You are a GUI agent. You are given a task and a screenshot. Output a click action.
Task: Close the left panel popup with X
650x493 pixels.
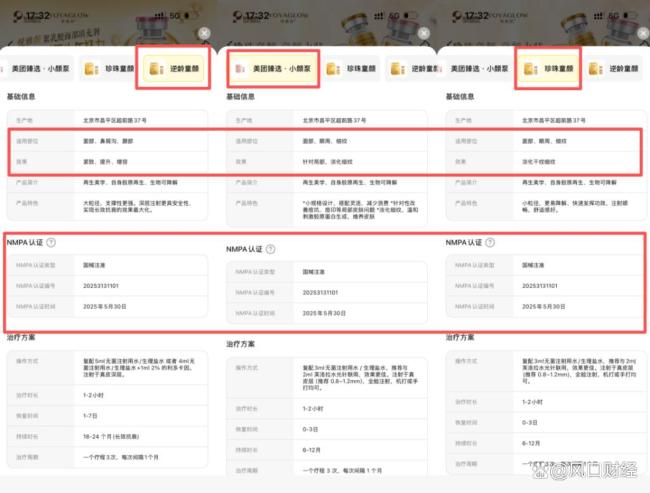pos(204,33)
